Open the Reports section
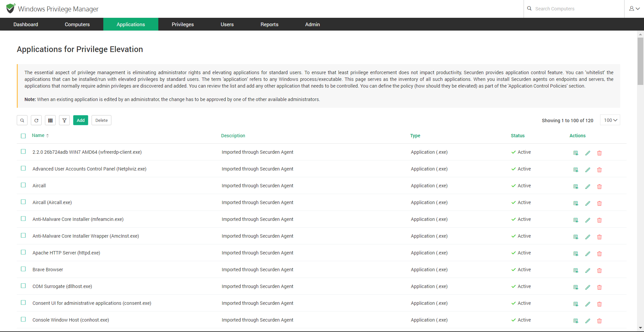This screenshot has height=332, width=644. 269,24
